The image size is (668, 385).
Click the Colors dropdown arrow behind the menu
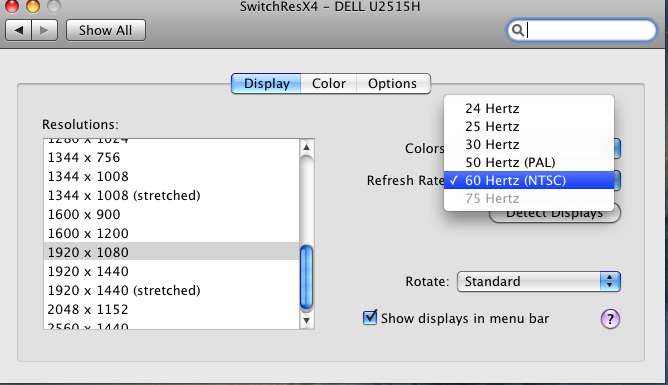tap(617, 148)
